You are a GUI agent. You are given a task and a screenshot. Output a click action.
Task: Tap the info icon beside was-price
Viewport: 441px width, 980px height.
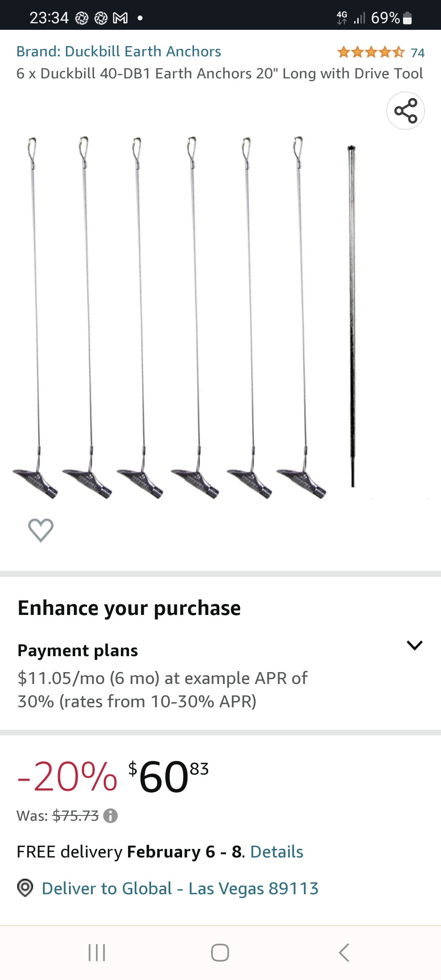point(110,816)
